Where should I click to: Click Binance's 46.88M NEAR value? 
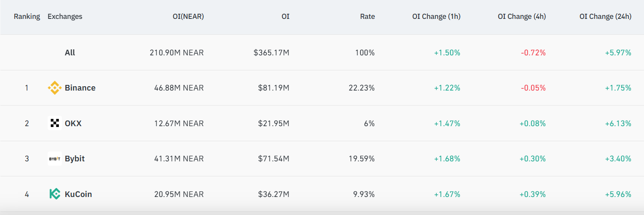tap(179, 88)
